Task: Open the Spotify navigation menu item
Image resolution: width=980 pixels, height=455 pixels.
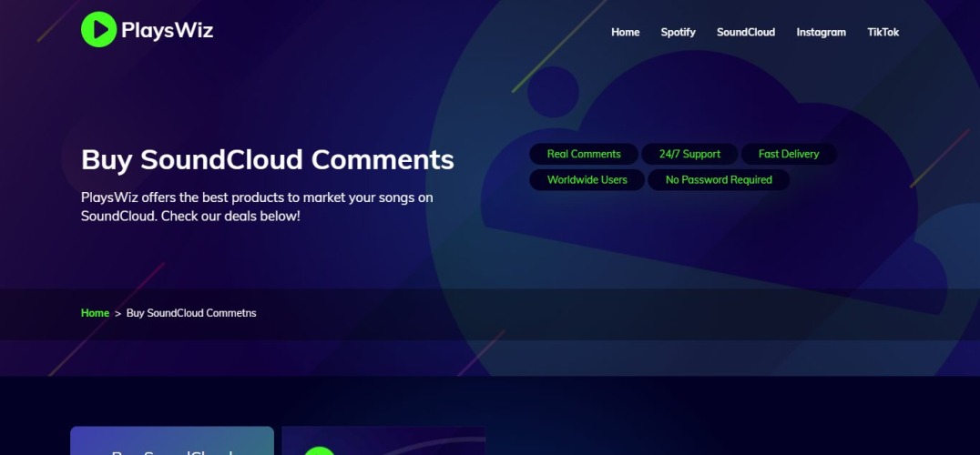Action: pos(679,33)
